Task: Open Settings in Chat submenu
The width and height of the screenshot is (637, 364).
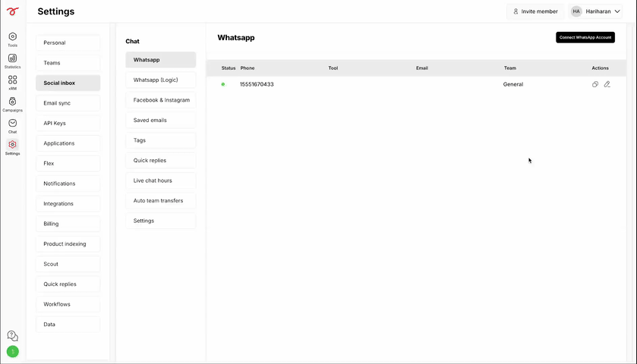Action: pyautogui.click(x=160, y=221)
